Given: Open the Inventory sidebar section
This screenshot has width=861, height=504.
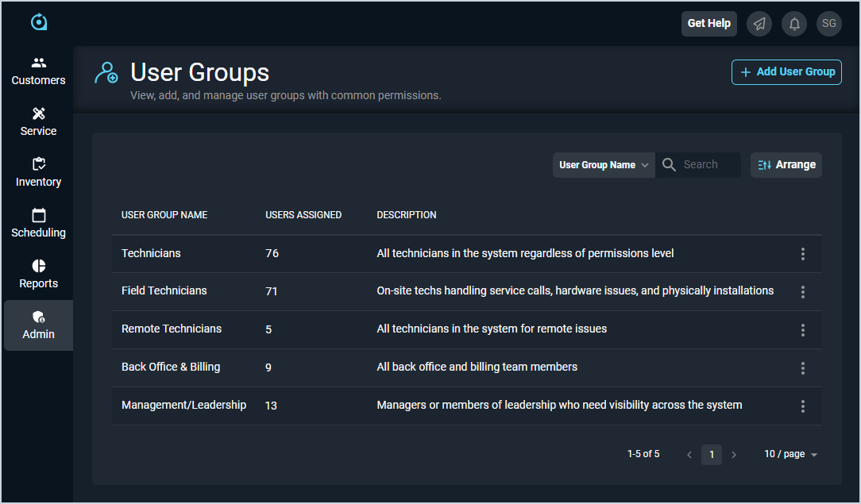Looking at the screenshot, I should pyautogui.click(x=38, y=173).
